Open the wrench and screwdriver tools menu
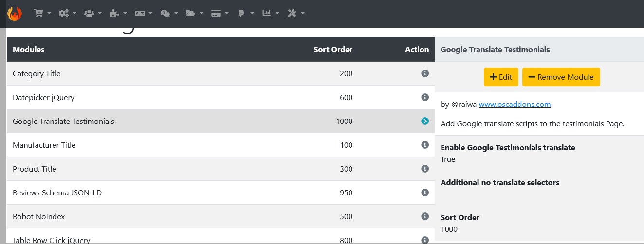This screenshot has width=644, height=244. pyautogui.click(x=295, y=13)
